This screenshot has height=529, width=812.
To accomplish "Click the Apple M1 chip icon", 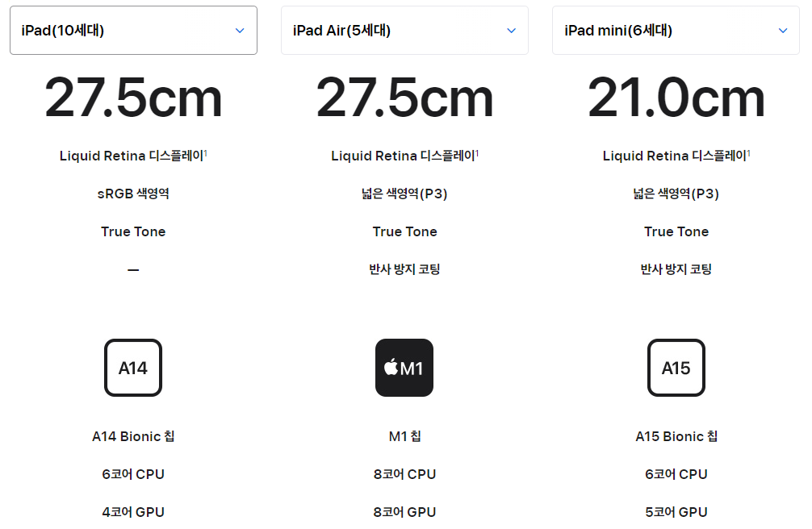I will (404, 368).
